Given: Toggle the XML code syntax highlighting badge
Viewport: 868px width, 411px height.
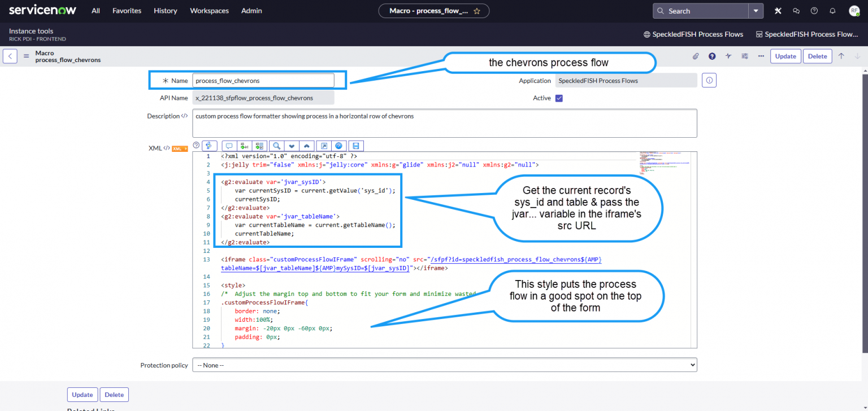Looking at the screenshot, I should pos(179,148).
